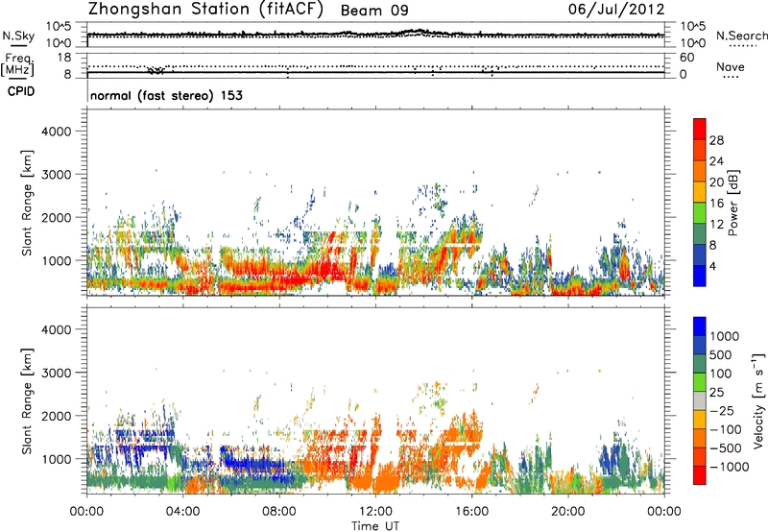Click the '18' frequency tick label
768x532 pixels.
(63, 58)
